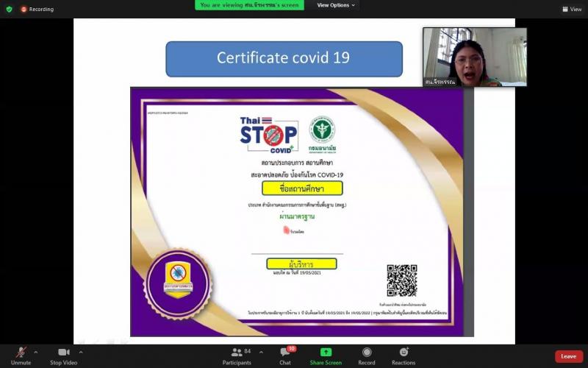Open the View layout button
The width and height of the screenshot is (588, 368).
(572, 9)
